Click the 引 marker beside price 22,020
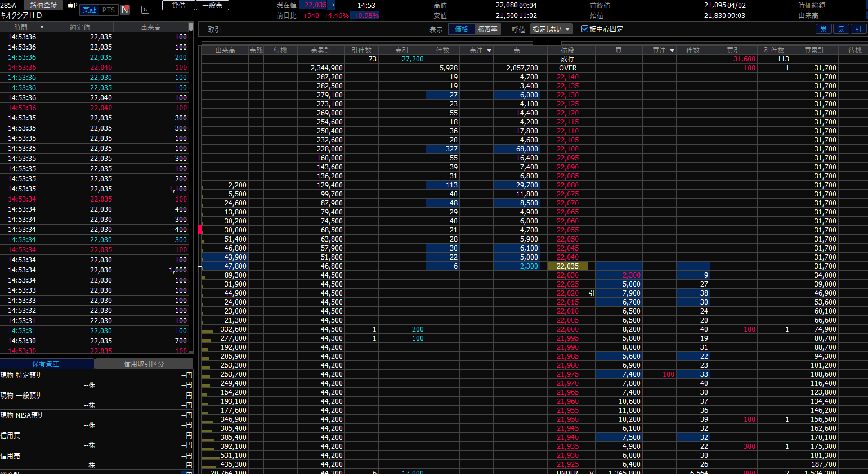Image resolution: width=868 pixels, height=474 pixels. (x=591, y=293)
